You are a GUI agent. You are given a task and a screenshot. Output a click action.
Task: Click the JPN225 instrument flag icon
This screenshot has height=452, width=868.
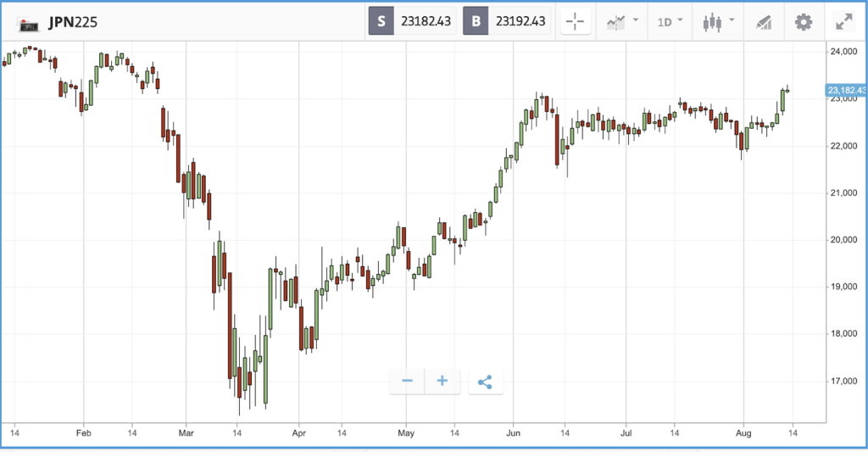click(x=28, y=24)
